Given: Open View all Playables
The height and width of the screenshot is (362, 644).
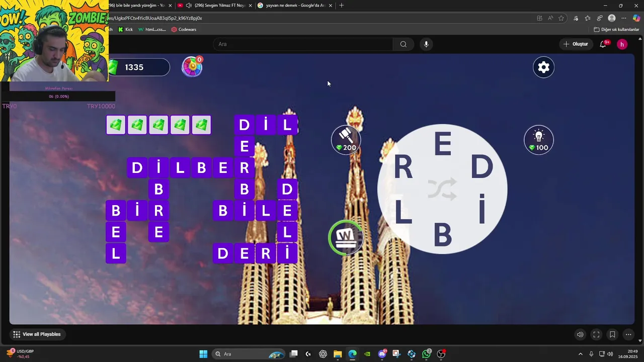Looking at the screenshot, I should [x=37, y=334].
